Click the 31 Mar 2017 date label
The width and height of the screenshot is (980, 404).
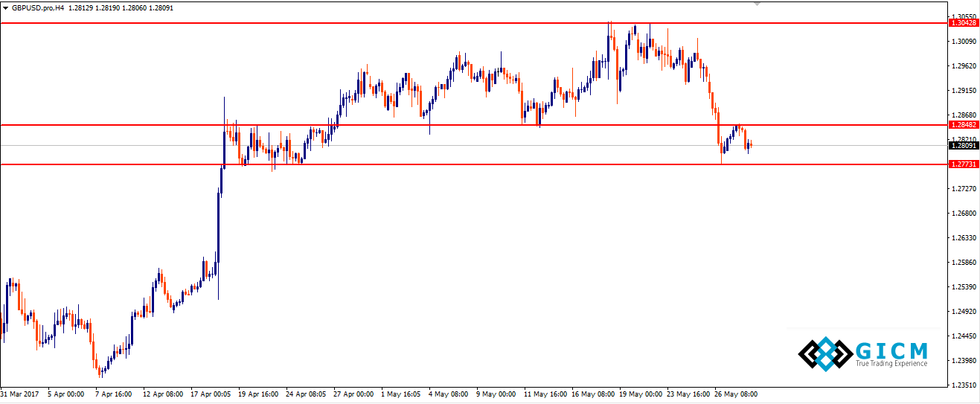click(x=20, y=394)
